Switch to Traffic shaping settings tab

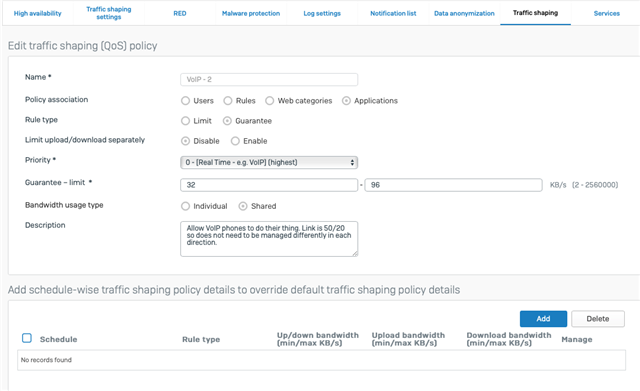(109, 13)
